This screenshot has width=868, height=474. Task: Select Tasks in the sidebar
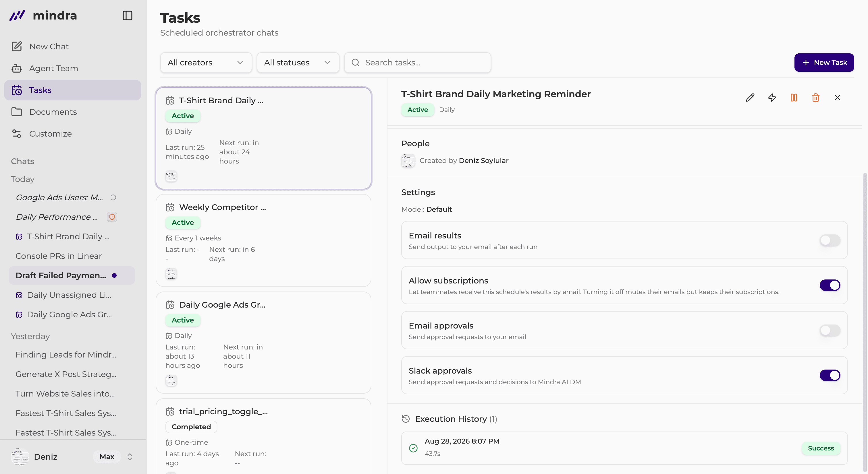click(x=73, y=90)
